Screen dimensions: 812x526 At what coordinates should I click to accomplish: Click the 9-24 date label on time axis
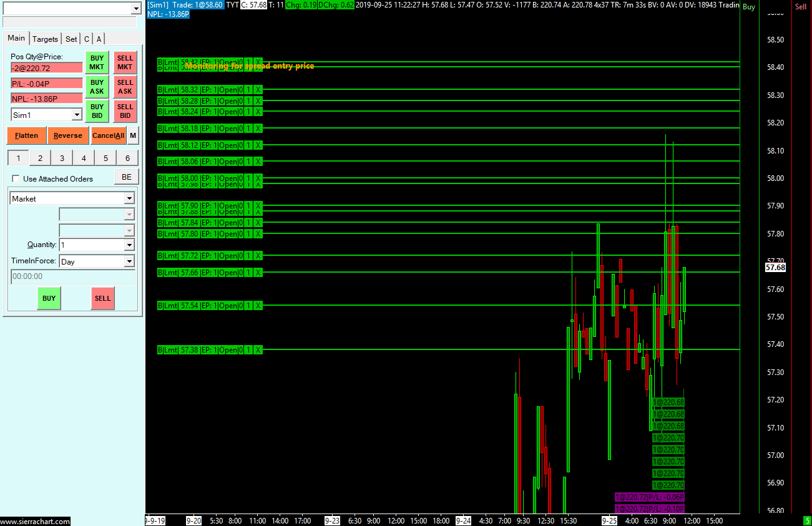pos(464,520)
